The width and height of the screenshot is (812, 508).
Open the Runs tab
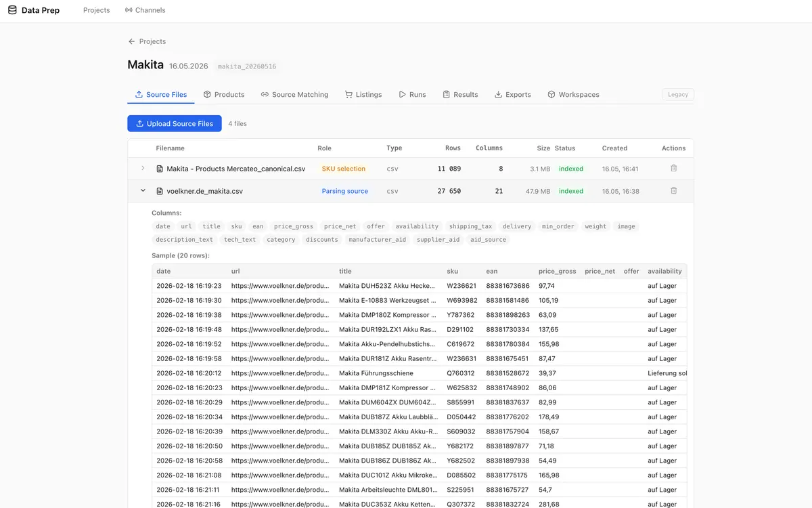tap(412, 95)
